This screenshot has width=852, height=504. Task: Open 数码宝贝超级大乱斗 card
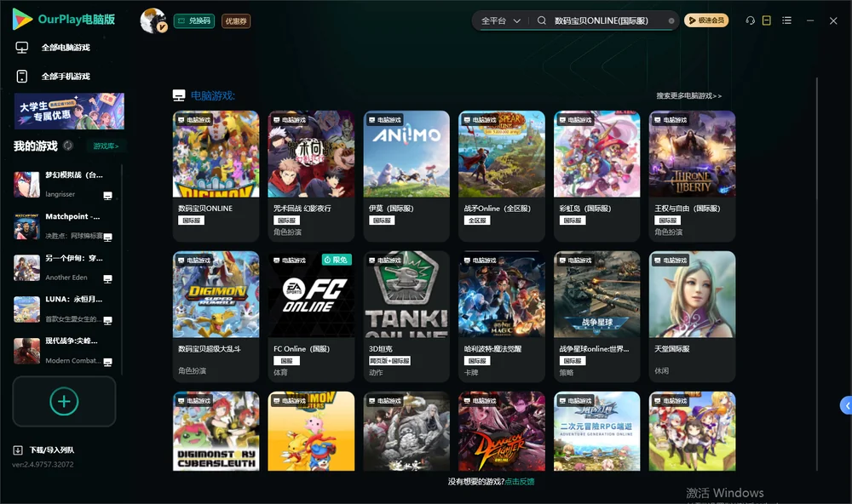click(x=216, y=316)
